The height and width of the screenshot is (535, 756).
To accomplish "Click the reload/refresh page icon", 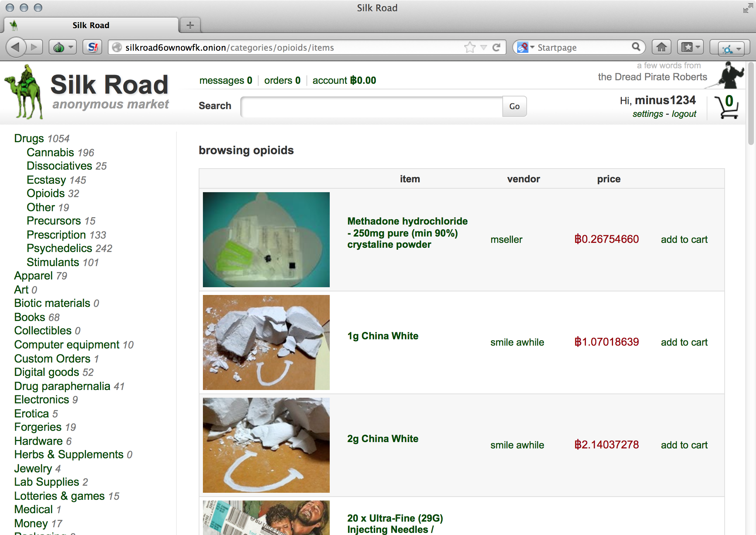I will (496, 47).
